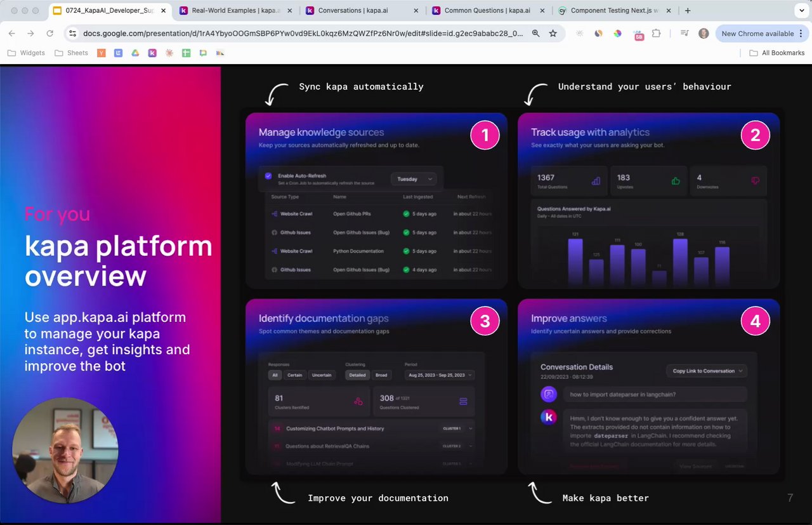Open the Google Drive bookmark

coord(135,53)
